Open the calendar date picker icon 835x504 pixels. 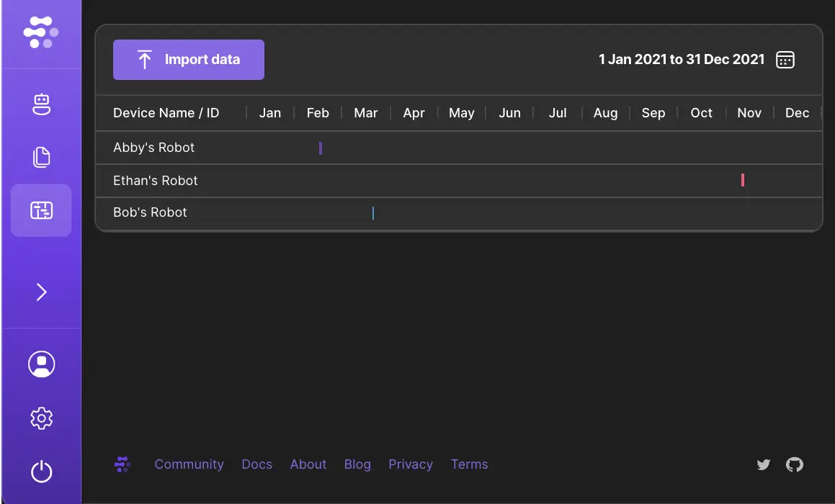click(785, 60)
